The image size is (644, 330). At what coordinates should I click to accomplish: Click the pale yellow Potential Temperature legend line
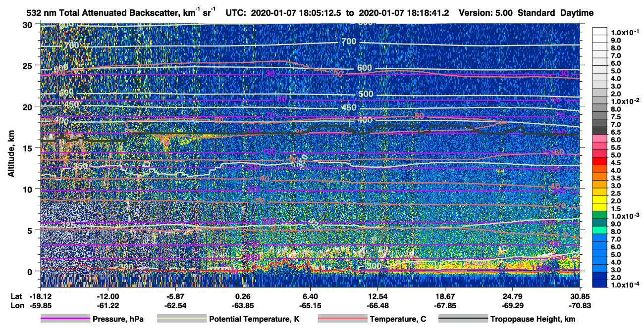(181, 319)
